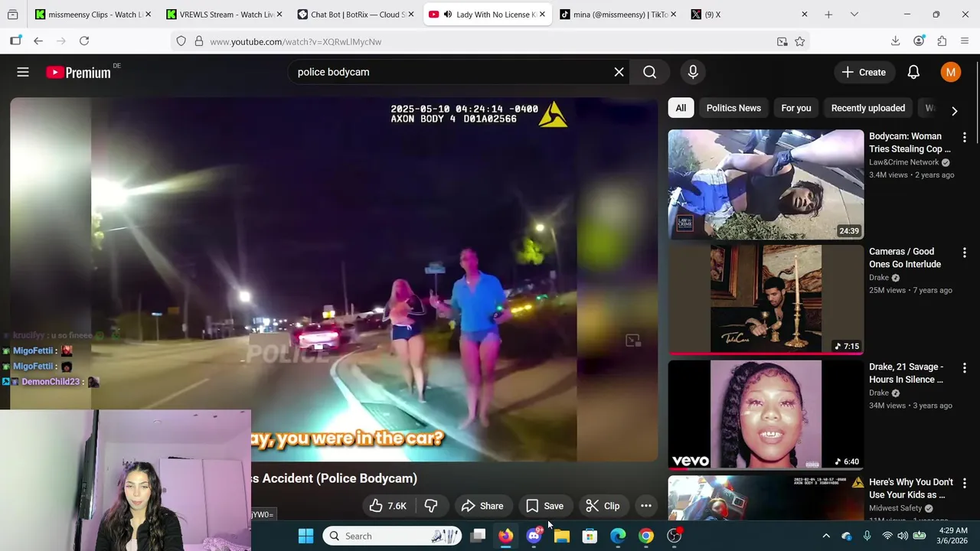The image size is (980, 551).
Task: Open the 'Here's Why You Don't Use Your Kids' title
Action: pos(911,488)
